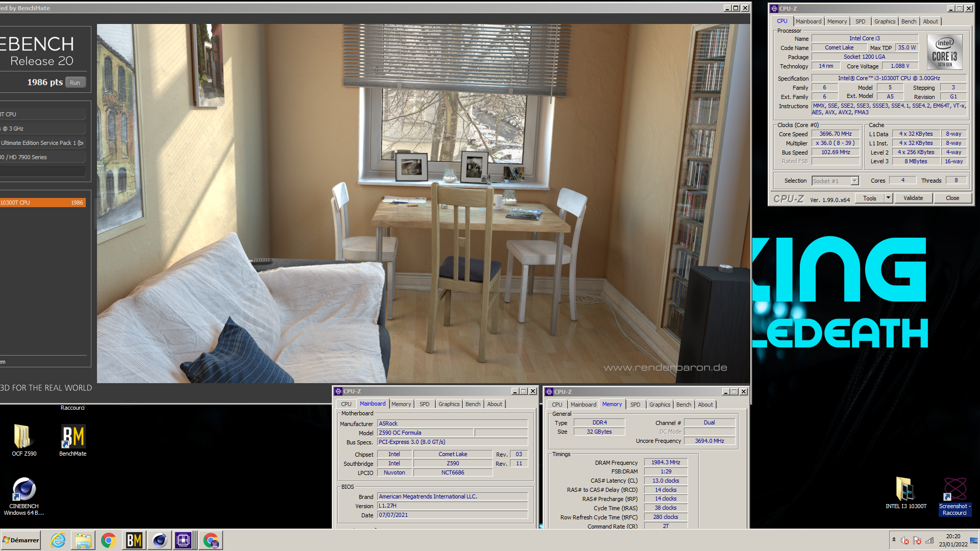This screenshot has width=980, height=551.
Task: Open SPD tab in top CPU-Z window
Action: [x=861, y=21]
